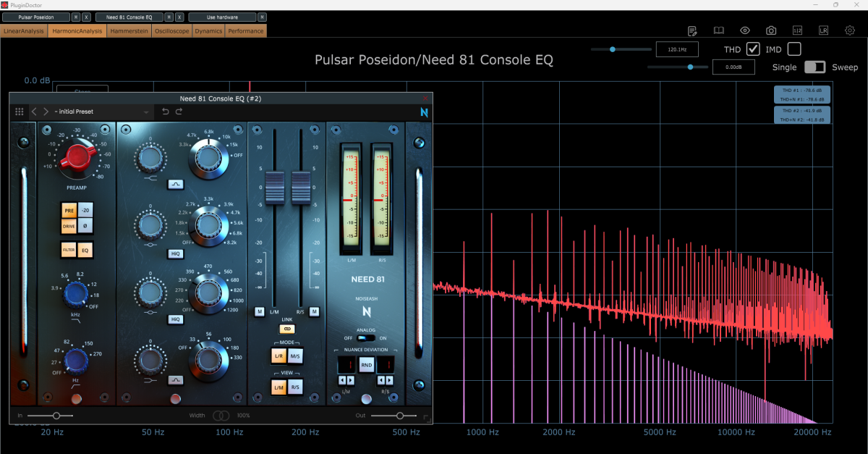Viewport: 868px width, 454px height.
Task: Mute the Need 81 Console EQ slot
Action: 169,17
